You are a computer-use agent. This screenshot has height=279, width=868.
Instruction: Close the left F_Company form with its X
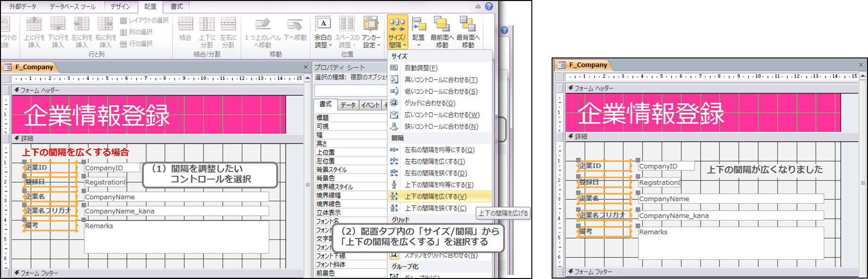pos(306,67)
